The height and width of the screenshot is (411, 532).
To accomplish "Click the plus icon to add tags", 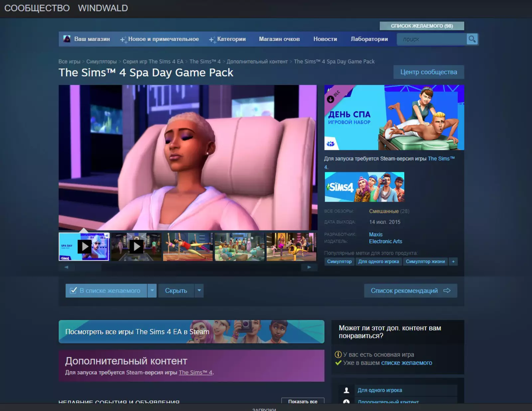I will click(x=453, y=261).
